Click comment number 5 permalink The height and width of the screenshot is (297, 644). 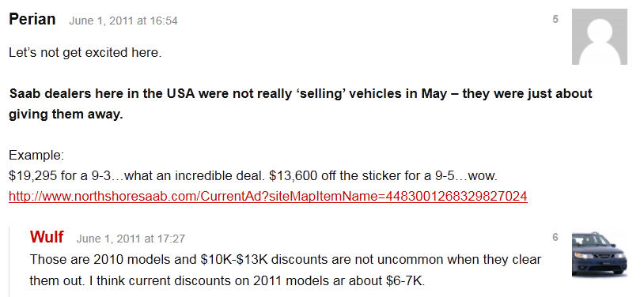[555, 19]
